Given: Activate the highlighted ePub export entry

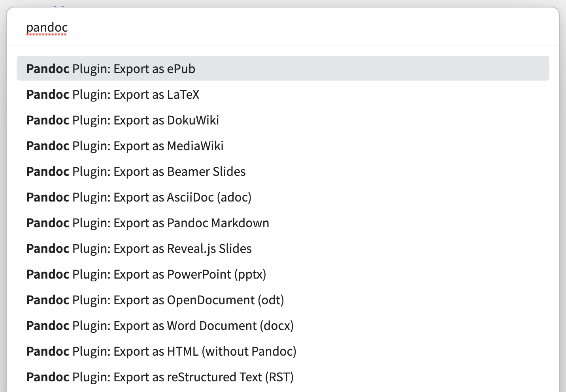Looking at the screenshot, I should click(x=283, y=68).
